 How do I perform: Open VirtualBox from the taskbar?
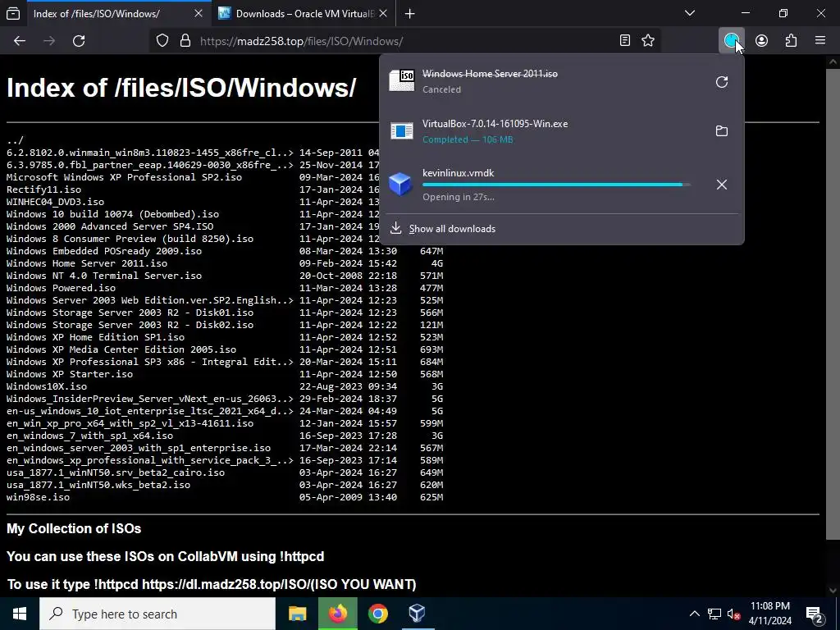pos(417,614)
